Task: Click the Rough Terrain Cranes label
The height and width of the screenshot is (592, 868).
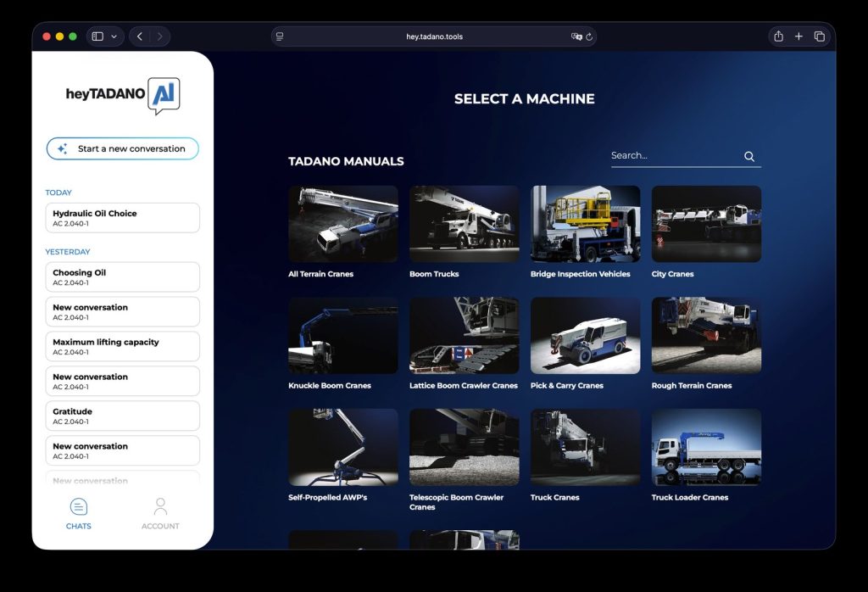Action: tap(692, 385)
